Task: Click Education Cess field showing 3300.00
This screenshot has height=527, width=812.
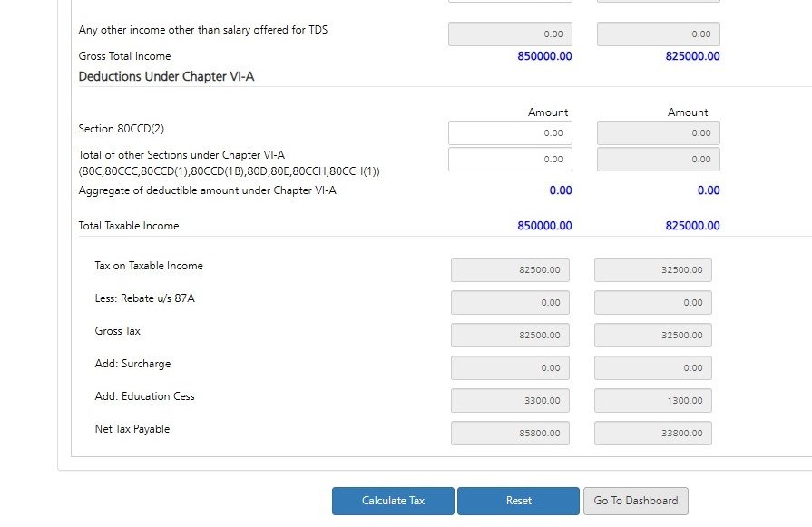Action: point(510,401)
